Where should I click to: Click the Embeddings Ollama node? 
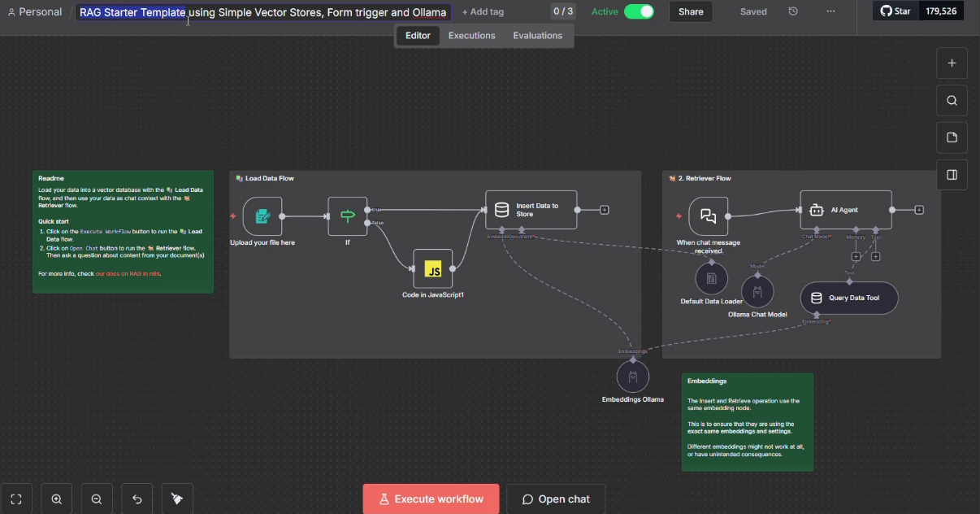click(632, 377)
